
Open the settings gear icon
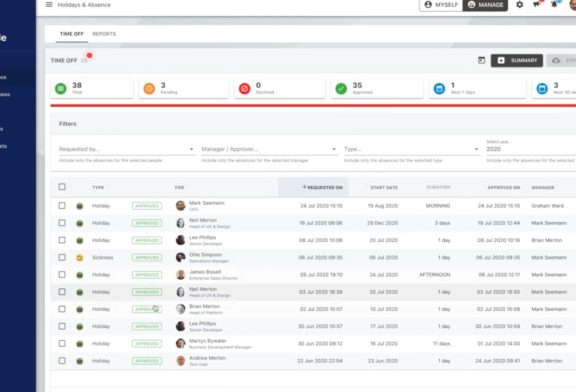pos(519,5)
